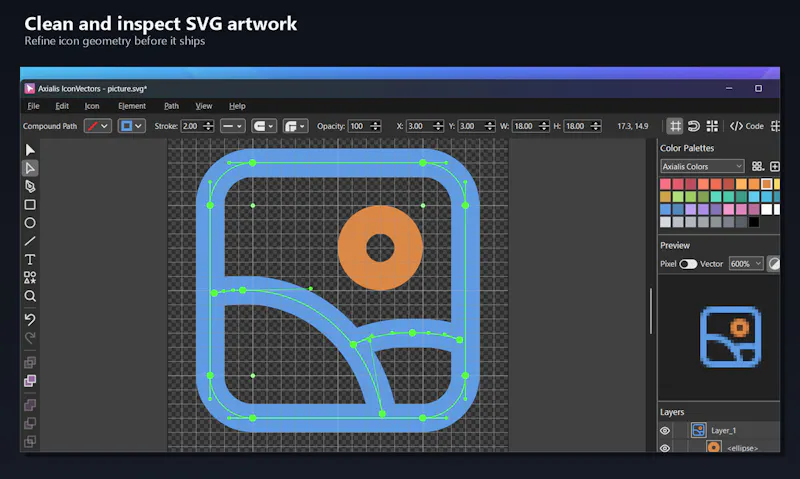Open the Axialis Colors palette dropdown
The height and width of the screenshot is (479, 800).
[702, 166]
